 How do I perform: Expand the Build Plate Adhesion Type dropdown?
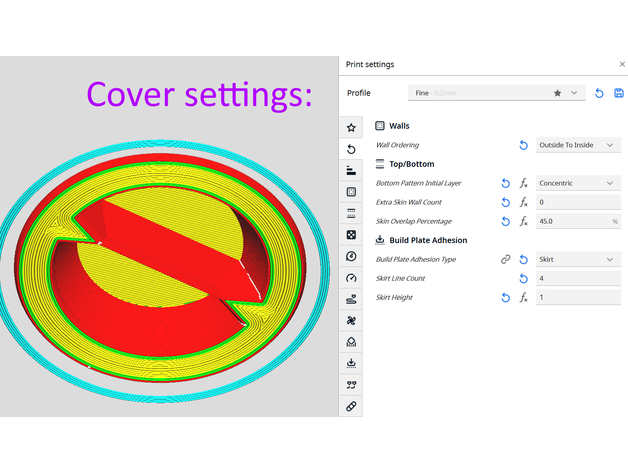578,259
